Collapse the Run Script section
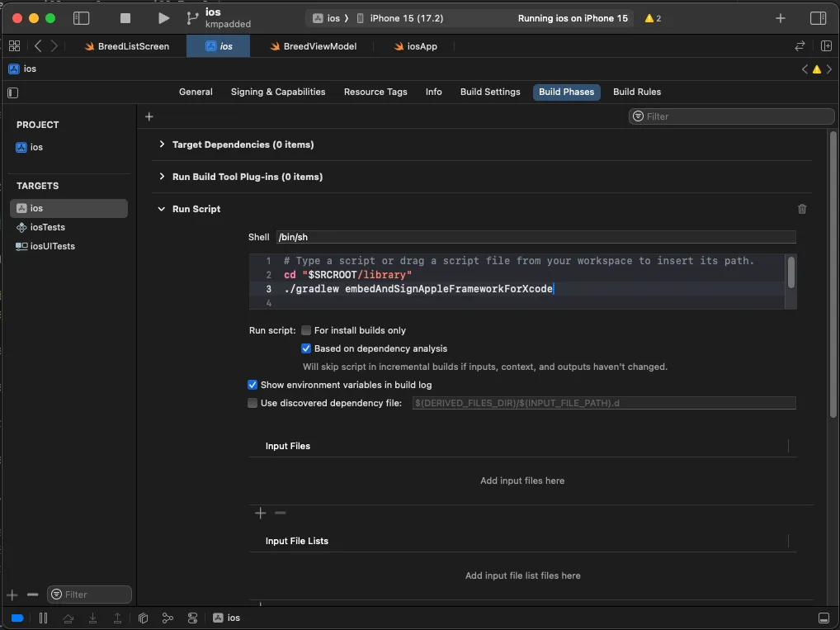The image size is (840, 630). 161,209
